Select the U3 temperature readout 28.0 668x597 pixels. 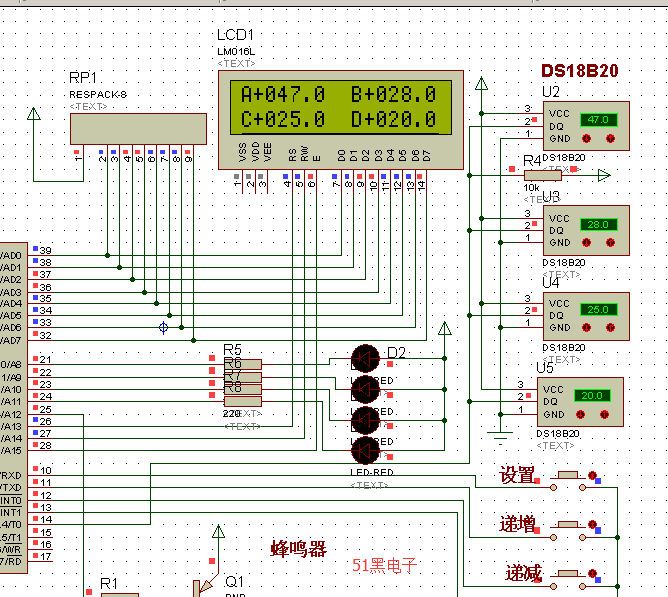click(598, 225)
